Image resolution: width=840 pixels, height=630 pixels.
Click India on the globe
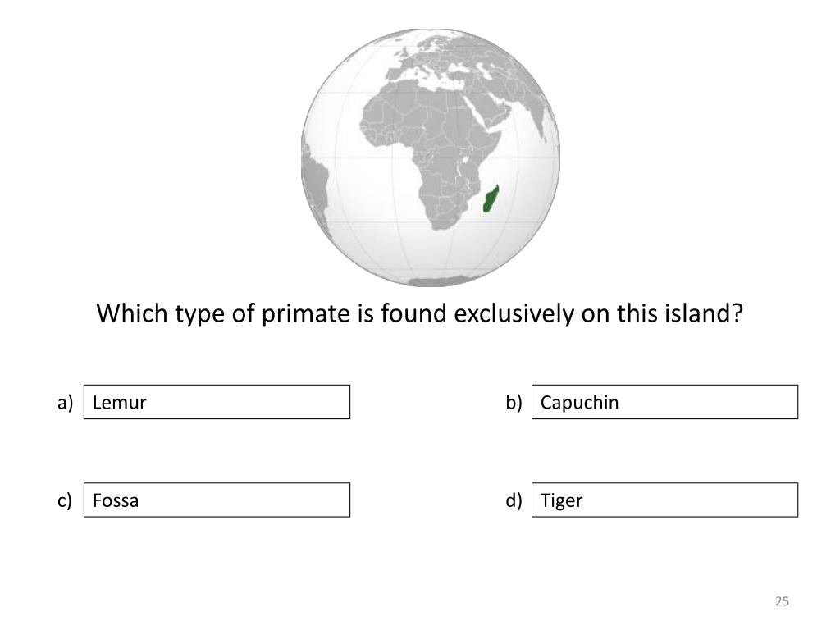[549, 119]
